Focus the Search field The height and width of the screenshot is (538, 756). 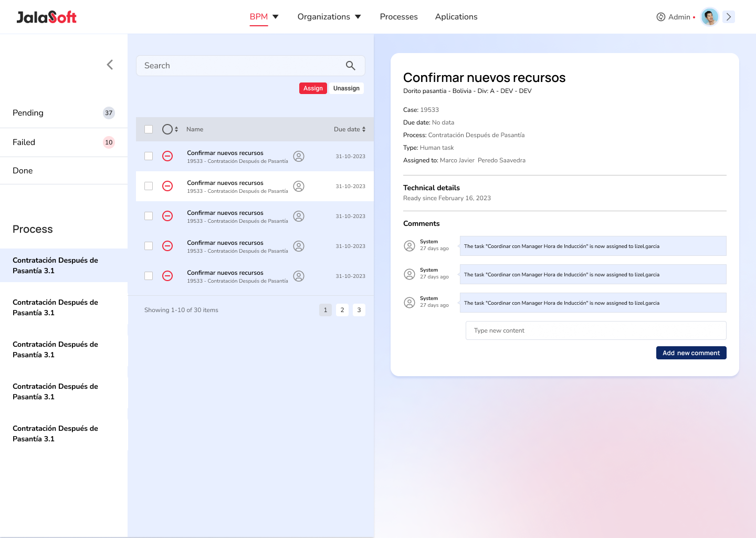[x=250, y=66]
